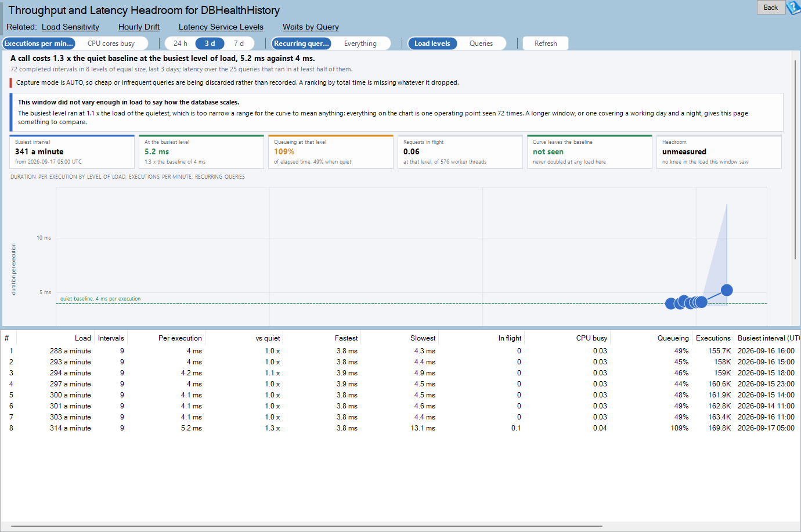This screenshot has width=801, height=532.
Task: Open the Latency Service Levels link
Action: pos(221,27)
